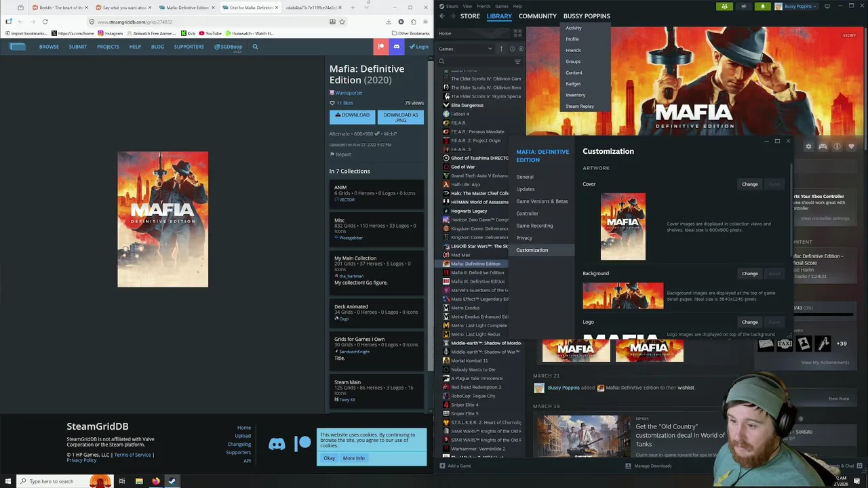The image size is (868, 488).
Task: Open the browser hamburger menu
Action: point(425,22)
